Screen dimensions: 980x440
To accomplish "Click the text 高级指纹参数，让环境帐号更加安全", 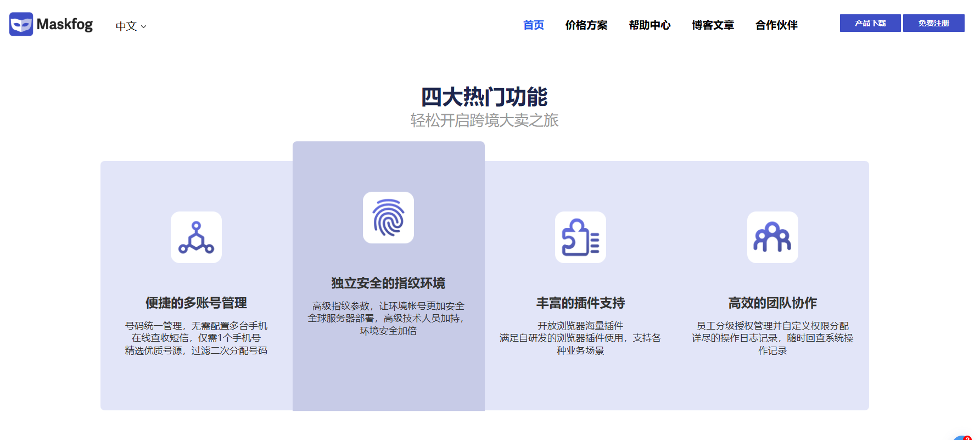I will point(388,306).
